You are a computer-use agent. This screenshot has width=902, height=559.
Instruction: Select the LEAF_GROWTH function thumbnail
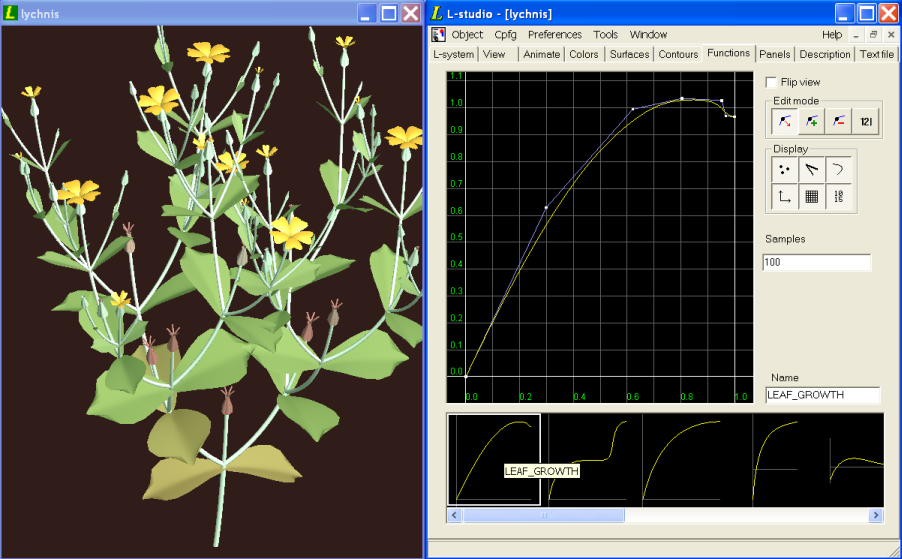pos(494,460)
